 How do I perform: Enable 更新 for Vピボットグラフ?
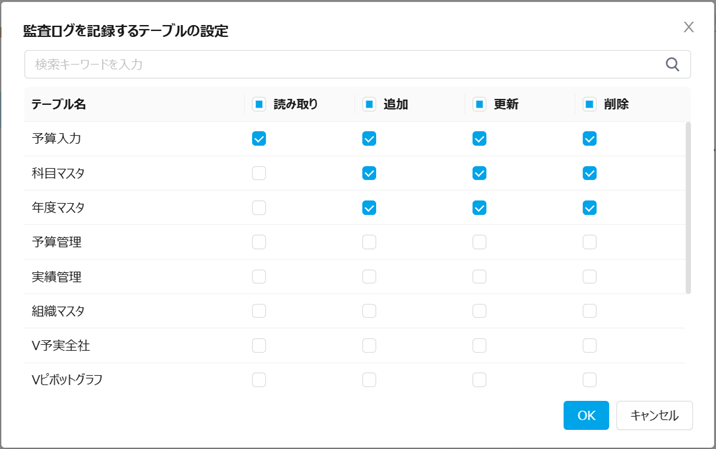coord(479,379)
